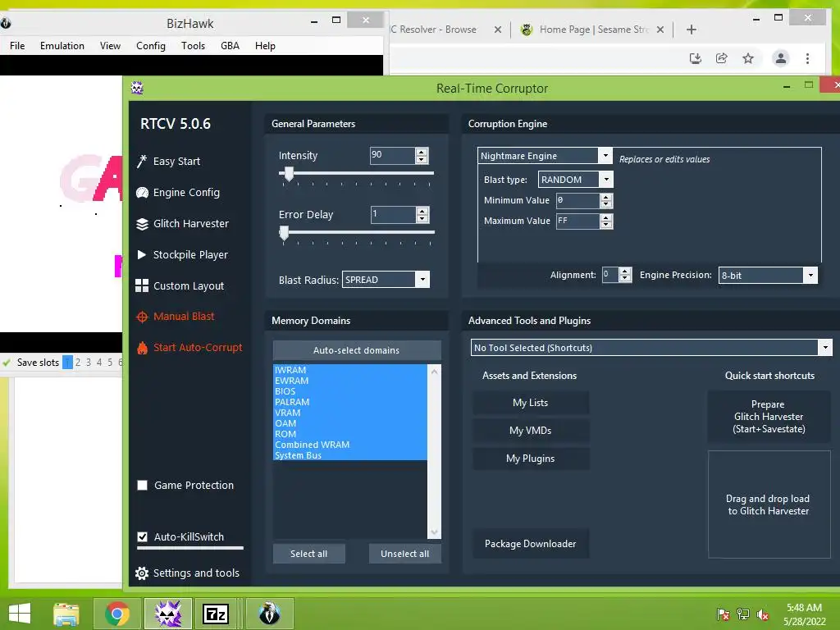The height and width of the screenshot is (630, 840).
Task: Open BizHawk View menu
Action: click(x=110, y=46)
